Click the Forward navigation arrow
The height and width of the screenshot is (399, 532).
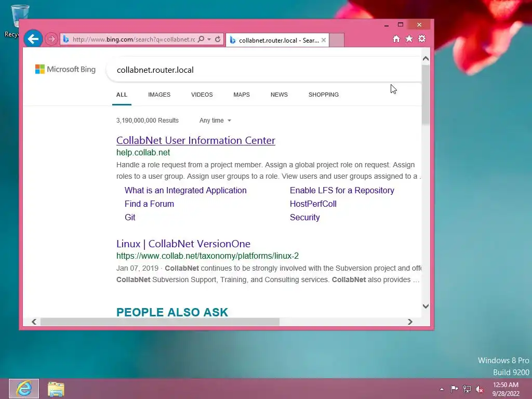point(51,39)
